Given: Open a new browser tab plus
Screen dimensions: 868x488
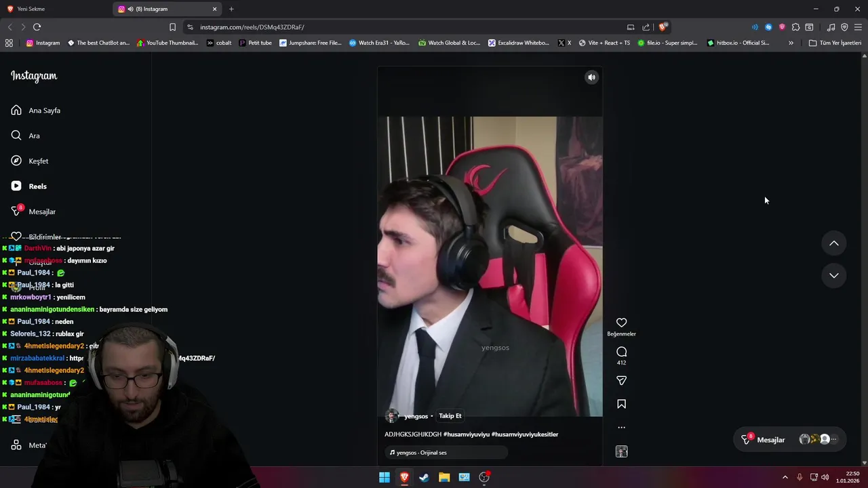Looking at the screenshot, I should [231, 9].
